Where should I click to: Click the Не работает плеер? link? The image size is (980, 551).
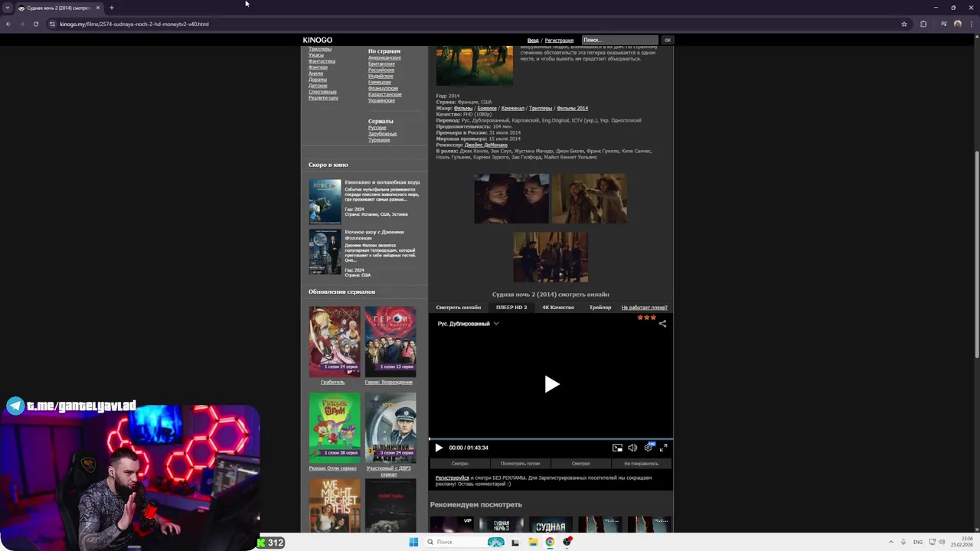(645, 307)
